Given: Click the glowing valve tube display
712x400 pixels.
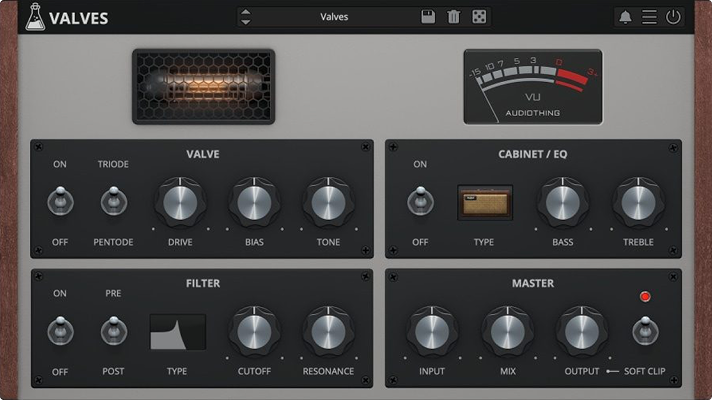Looking at the screenshot, I should [203, 87].
